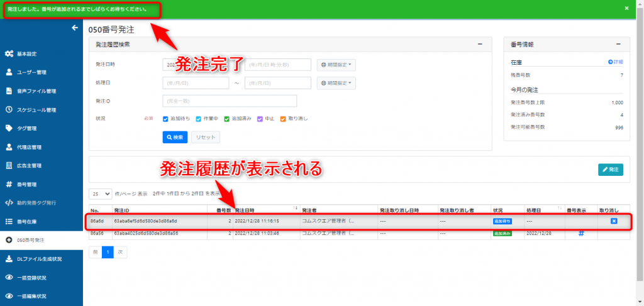
Task: Cancel order 86a6d with X icon
Action: pos(614,221)
